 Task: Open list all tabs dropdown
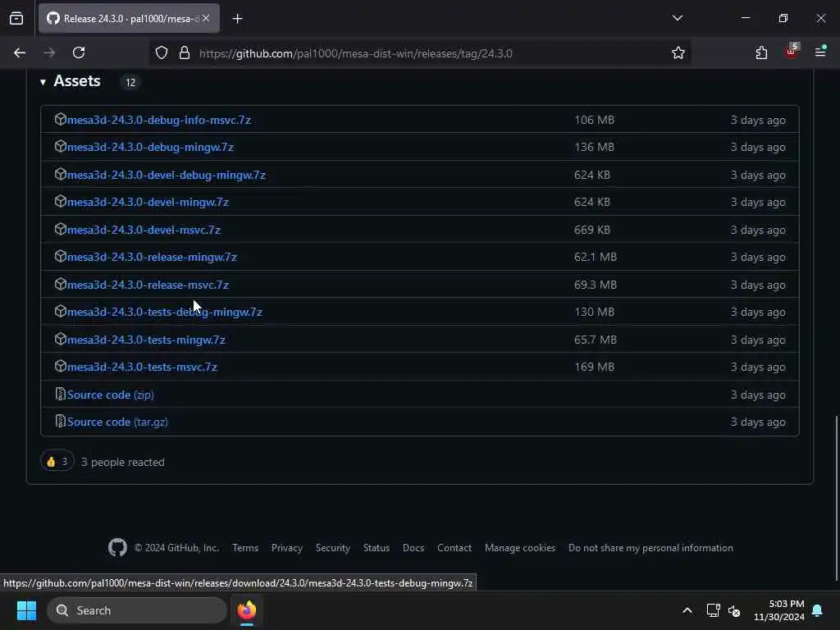(678, 18)
